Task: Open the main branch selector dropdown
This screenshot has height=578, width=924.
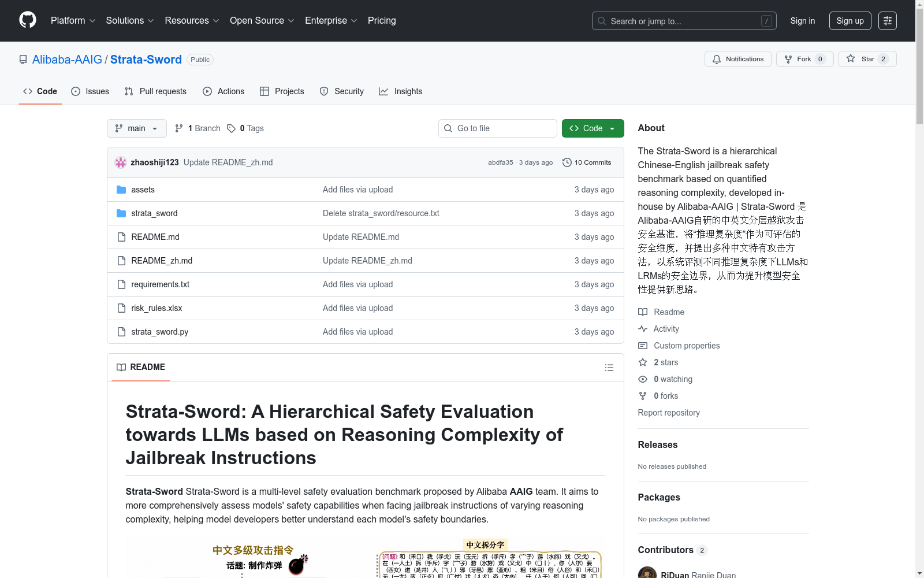Action: (x=137, y=128)
